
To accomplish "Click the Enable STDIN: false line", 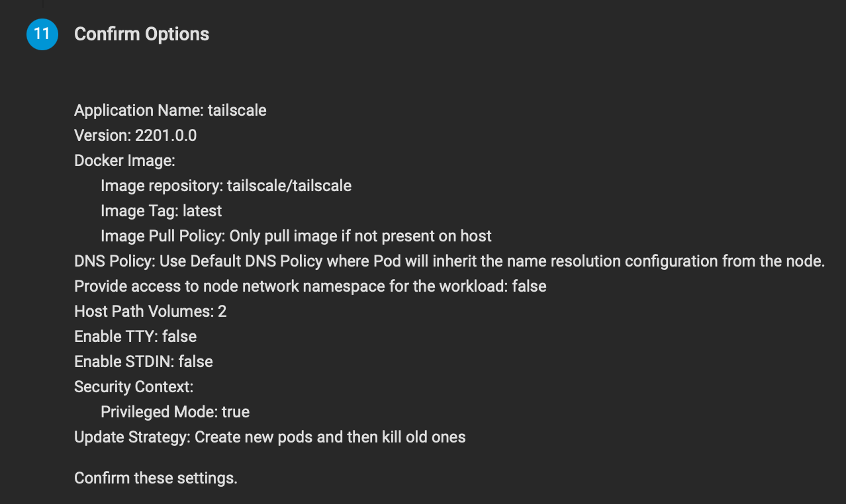I will point(144,362).
